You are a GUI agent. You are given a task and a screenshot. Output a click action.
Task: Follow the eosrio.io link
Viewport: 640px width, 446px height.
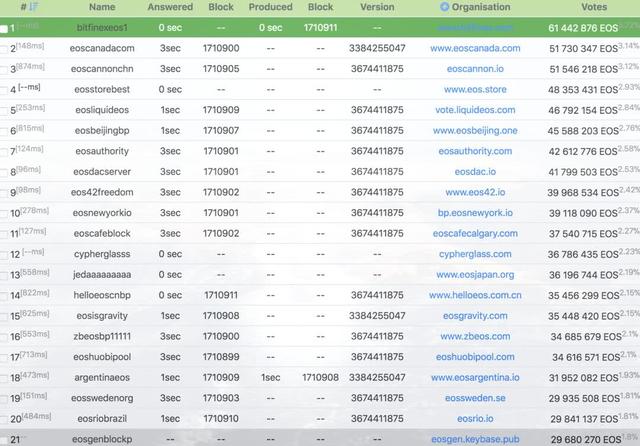(x=475, y=418)
